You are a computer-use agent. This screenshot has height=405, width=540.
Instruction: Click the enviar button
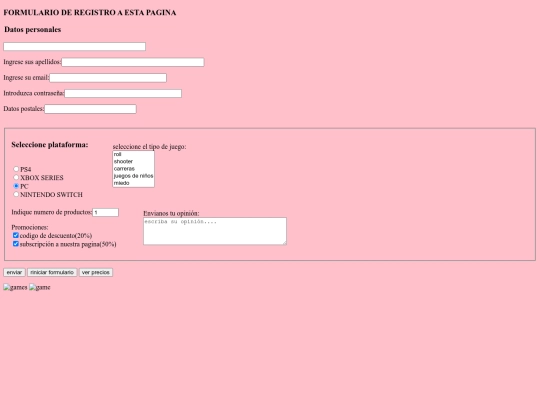coord(14,272)
